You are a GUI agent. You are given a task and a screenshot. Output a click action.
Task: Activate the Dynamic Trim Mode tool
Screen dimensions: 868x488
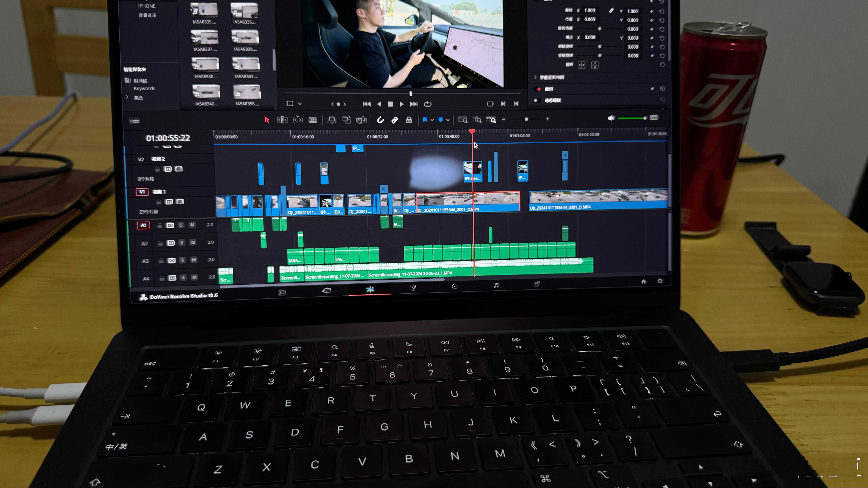tap(298, 120)
